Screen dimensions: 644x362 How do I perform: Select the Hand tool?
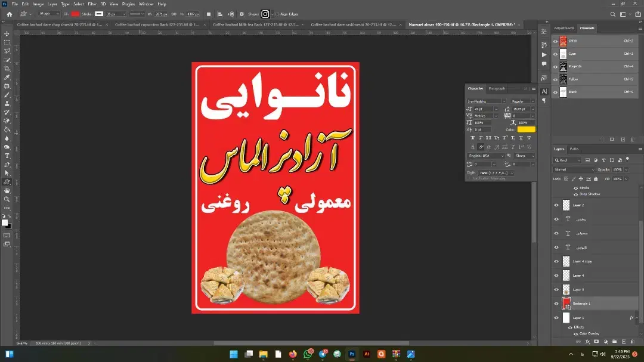pos(7,191)
